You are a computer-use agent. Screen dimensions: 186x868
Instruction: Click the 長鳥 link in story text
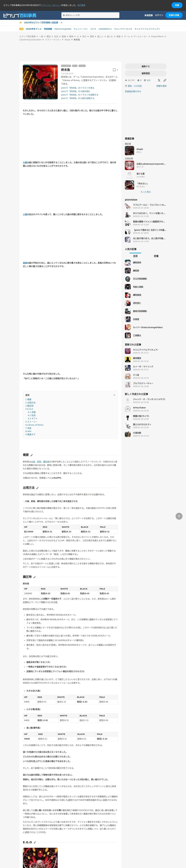click(x=25, y=263)
